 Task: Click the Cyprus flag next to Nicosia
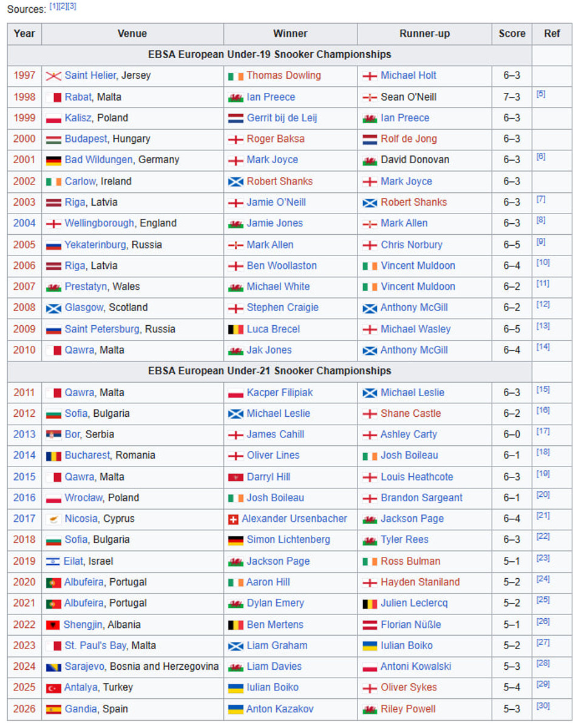53,519
